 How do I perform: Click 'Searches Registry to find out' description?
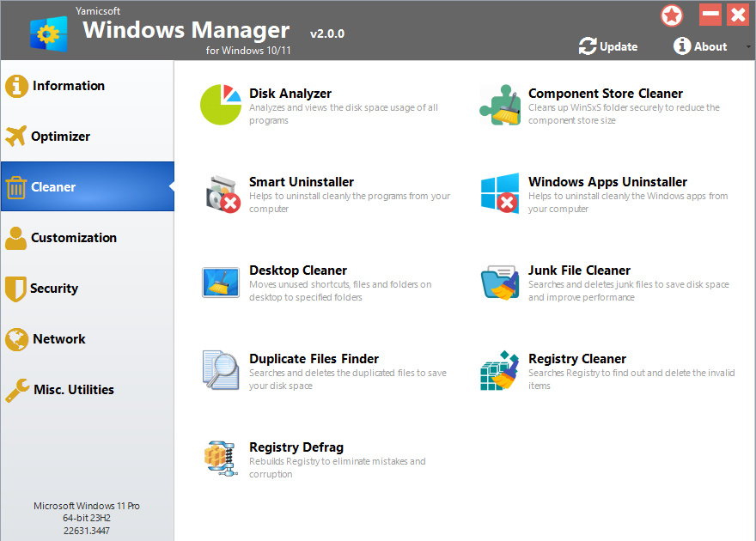631,380
